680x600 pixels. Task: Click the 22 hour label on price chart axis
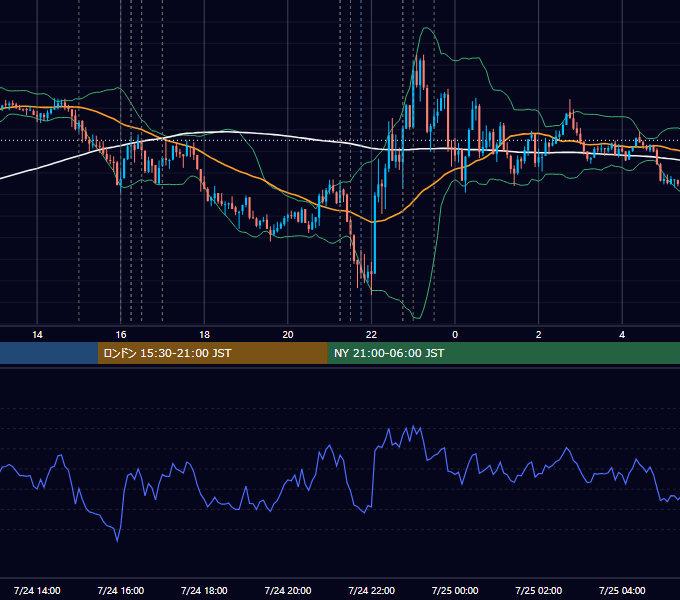[x=371, y=334]
